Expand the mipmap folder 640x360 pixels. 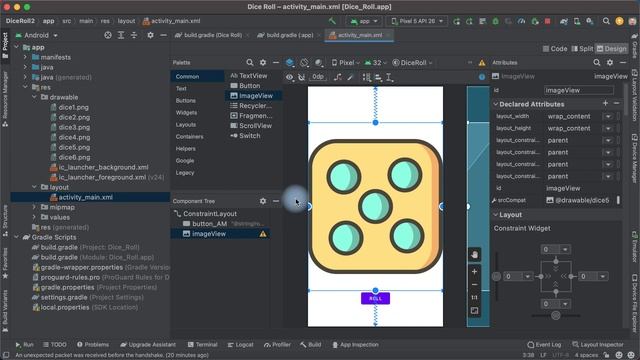[x=34, y=207]
